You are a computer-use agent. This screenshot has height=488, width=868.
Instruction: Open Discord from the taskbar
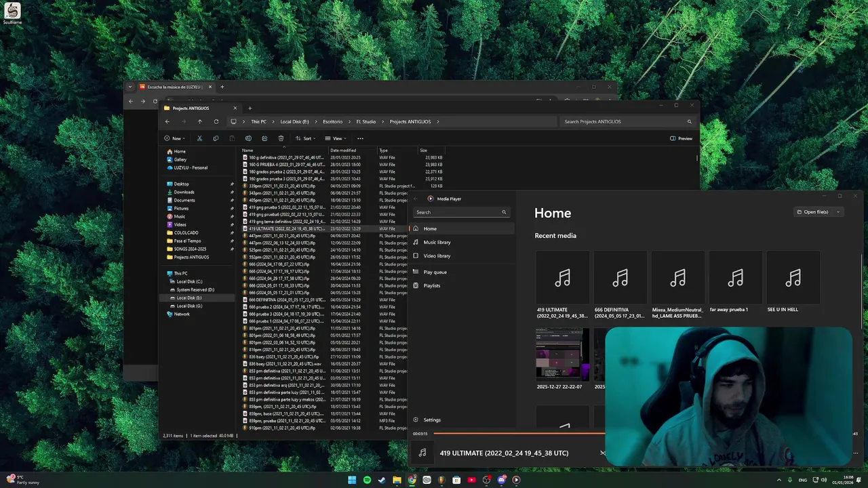point(501,480)
